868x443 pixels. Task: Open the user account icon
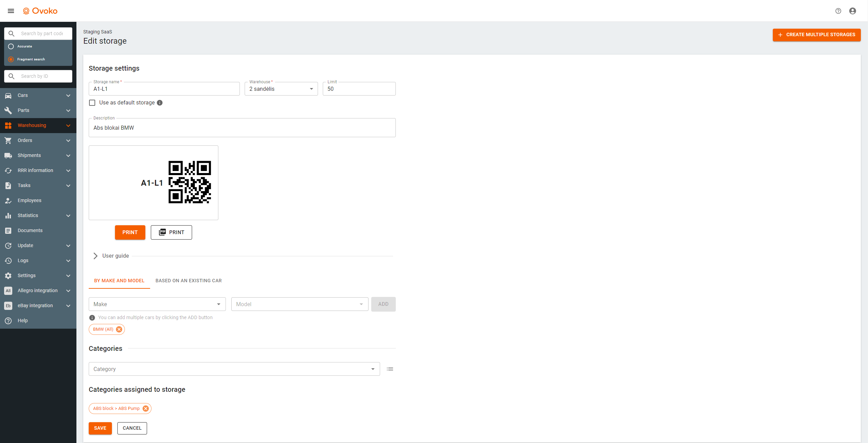tap(852, 11)
